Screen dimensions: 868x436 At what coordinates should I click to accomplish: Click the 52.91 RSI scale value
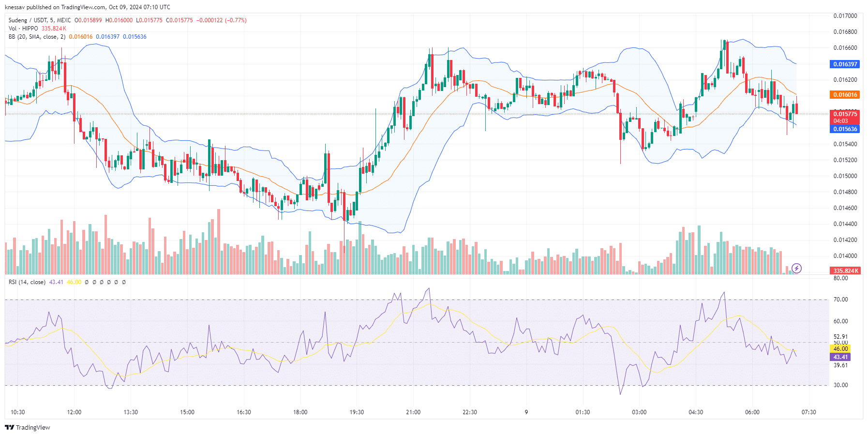coord(840,337)
